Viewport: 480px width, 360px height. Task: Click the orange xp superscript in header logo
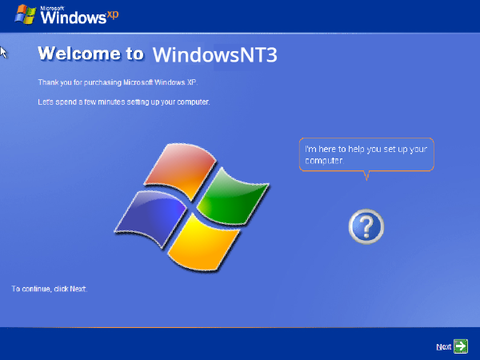(x=113, y=15)
